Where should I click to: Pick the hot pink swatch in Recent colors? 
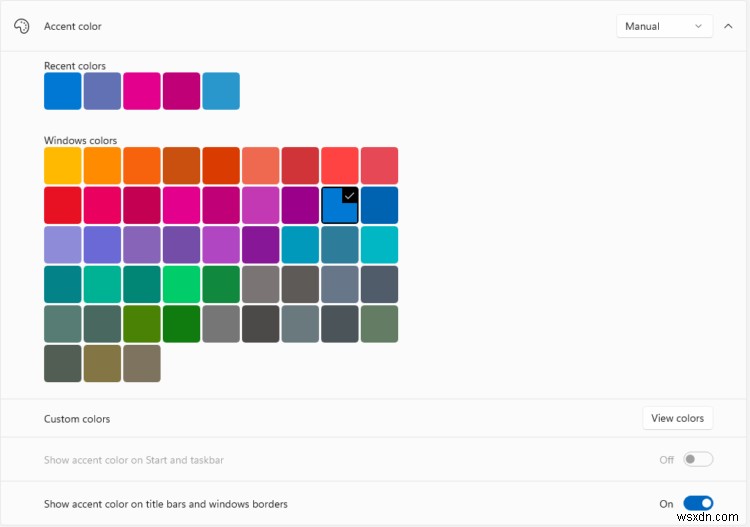coord(142,91)
